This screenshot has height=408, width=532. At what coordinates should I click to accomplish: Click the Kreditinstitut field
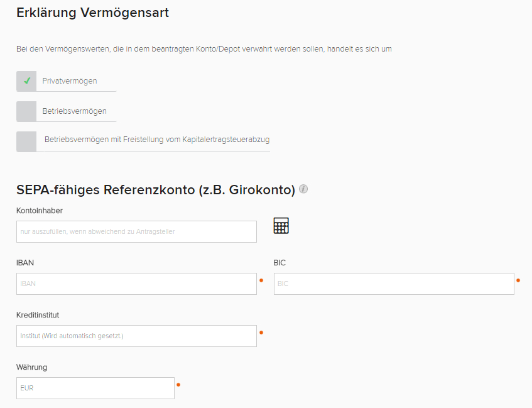136,336
